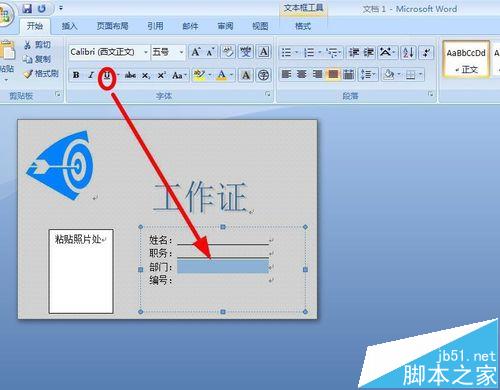This screenshot has width=500, height=390.
Task: Click the 工作证 title text
Action: point(201,197)
